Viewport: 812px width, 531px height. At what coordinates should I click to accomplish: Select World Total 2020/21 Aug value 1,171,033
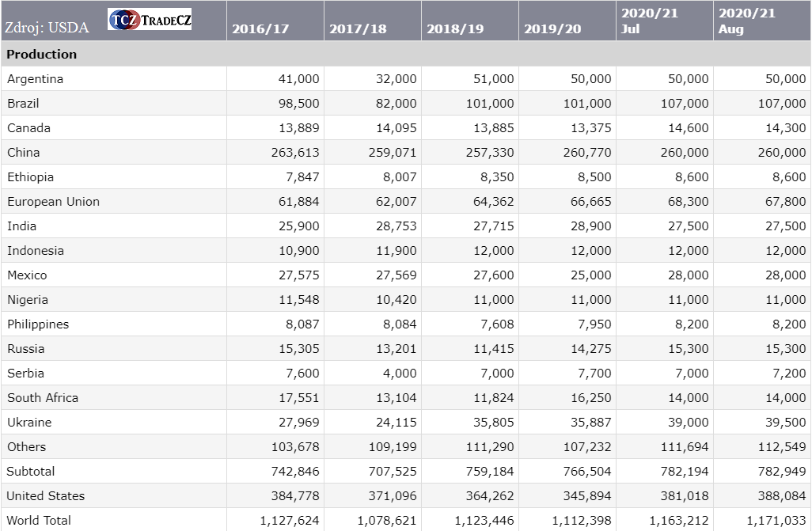776,521
